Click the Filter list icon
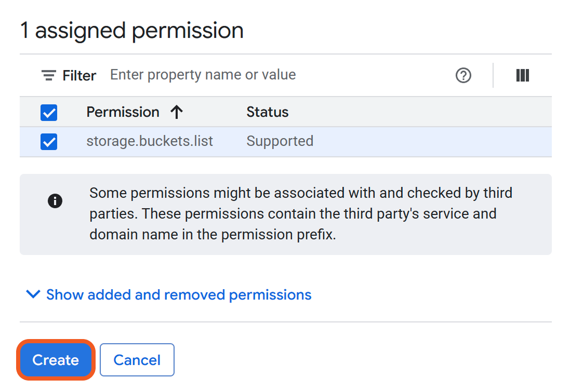The image size is (570, 392). tap(49, 76)
